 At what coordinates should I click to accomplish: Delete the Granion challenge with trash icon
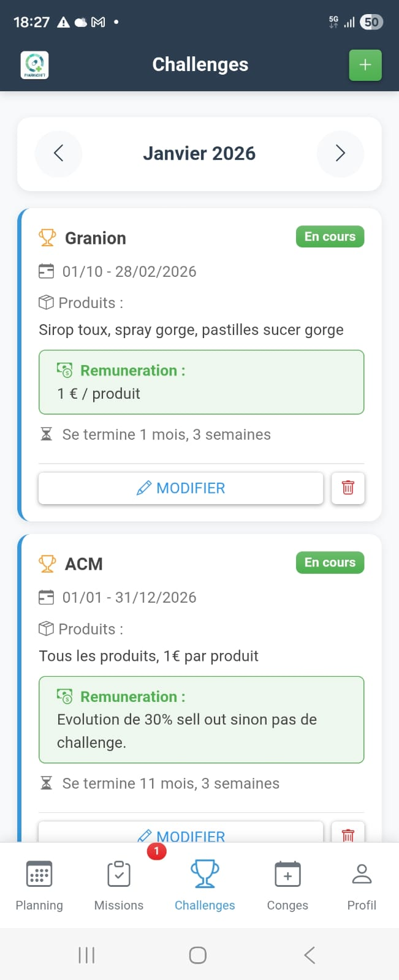pyautogui.click(x=348, y=488)
